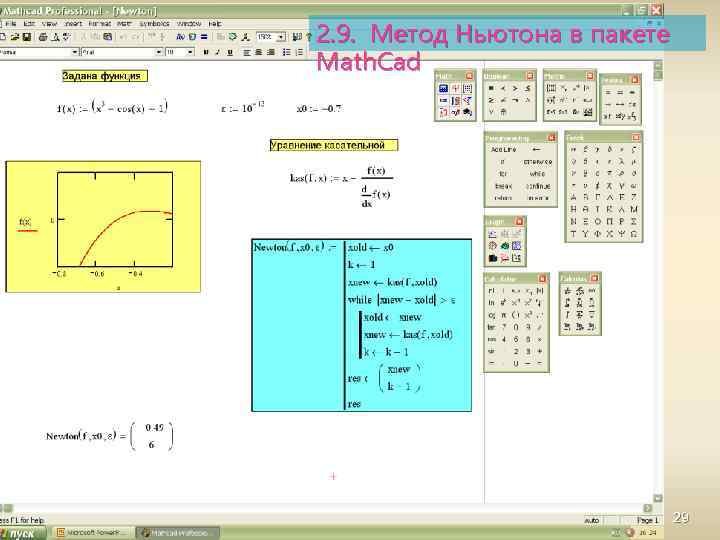Click the Open file icon
720x540 pixels.
coord(15,37)
